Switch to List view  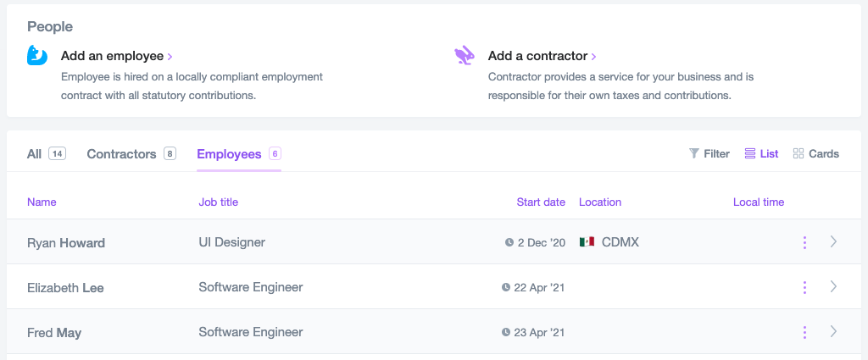pyautogui.click(x=761, y=153)
